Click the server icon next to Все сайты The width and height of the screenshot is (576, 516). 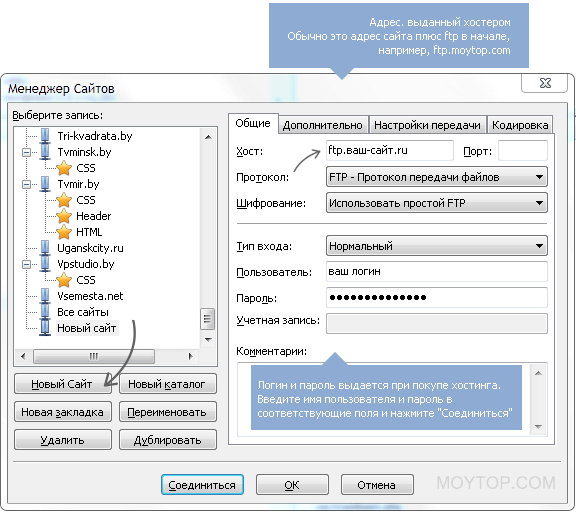(x=45, y=312)
